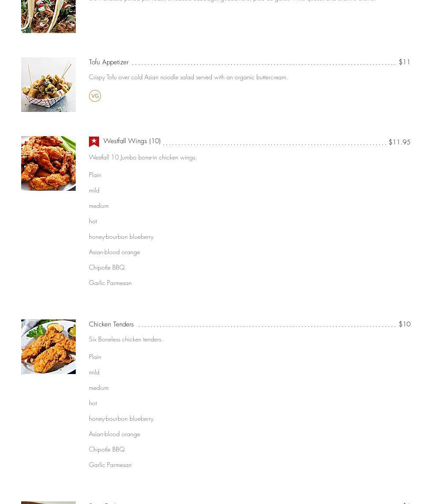Screen dimensions: 425x504
Task: Click the VG icon under Tofu Appetizer
Action: [95, 96]
